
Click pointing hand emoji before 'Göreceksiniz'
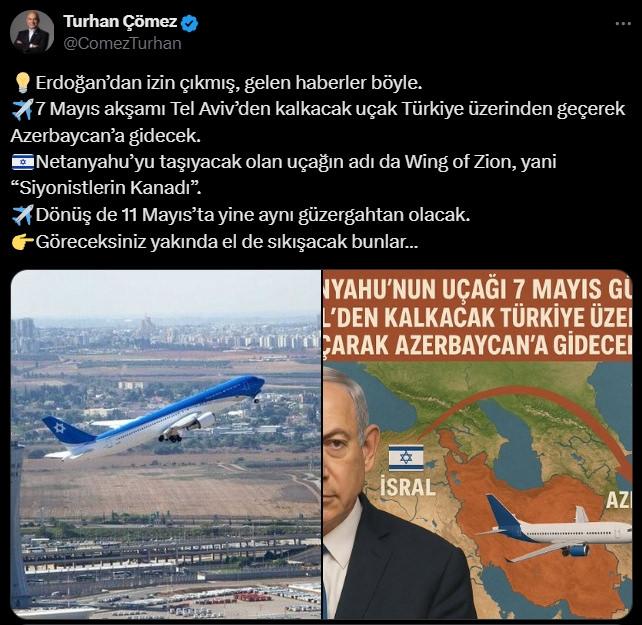pyautogui.click(x=23, y=242)
